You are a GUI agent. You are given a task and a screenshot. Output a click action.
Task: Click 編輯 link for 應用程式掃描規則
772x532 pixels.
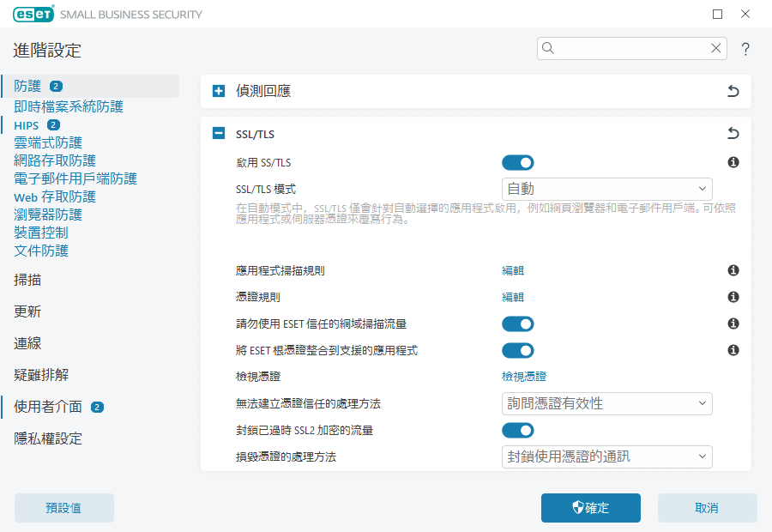(512, 270)
